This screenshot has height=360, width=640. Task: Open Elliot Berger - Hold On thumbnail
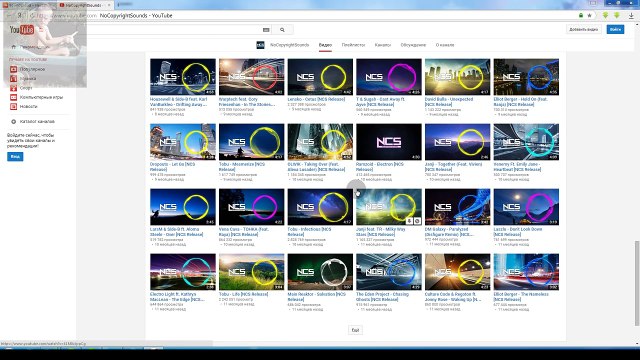pos(526,77)
